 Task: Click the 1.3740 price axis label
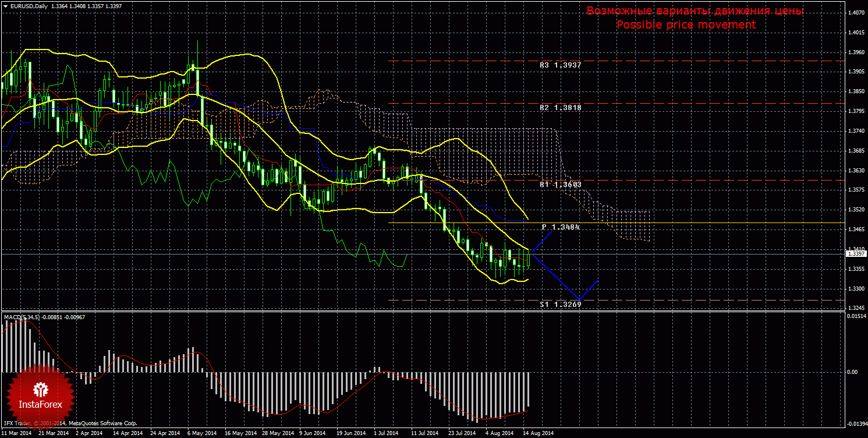point(856,131)
